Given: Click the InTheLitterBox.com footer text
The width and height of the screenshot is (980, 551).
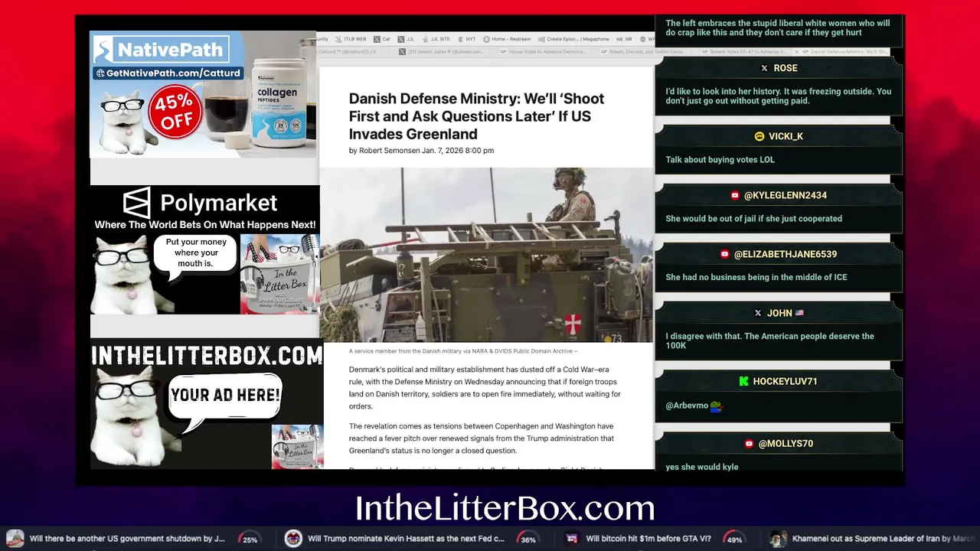Looking at the screenshot, I should click(505, 509).
